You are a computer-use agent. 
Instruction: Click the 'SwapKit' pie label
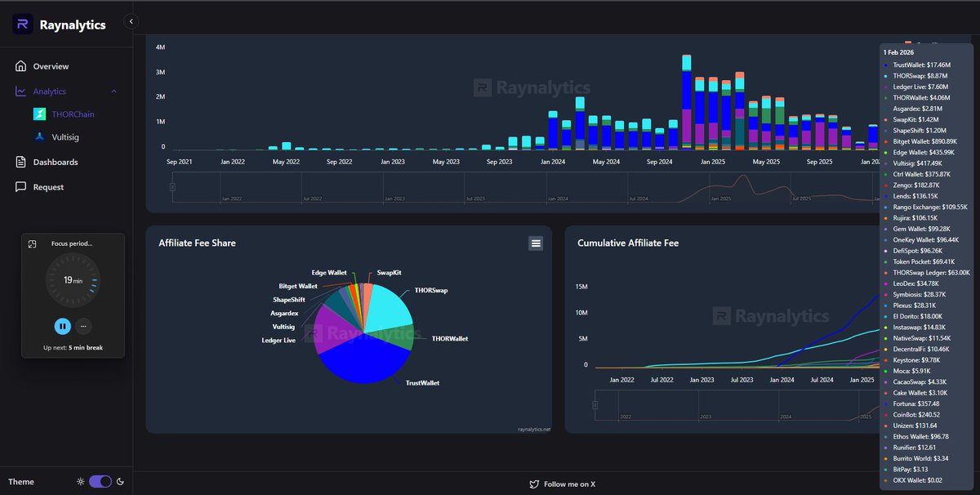(x=389, y=273)
